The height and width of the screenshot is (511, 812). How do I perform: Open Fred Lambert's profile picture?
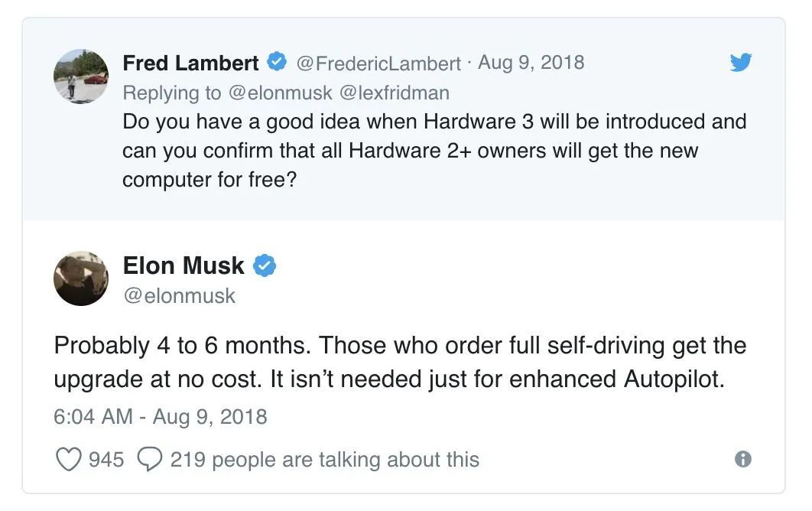[81, 76]
